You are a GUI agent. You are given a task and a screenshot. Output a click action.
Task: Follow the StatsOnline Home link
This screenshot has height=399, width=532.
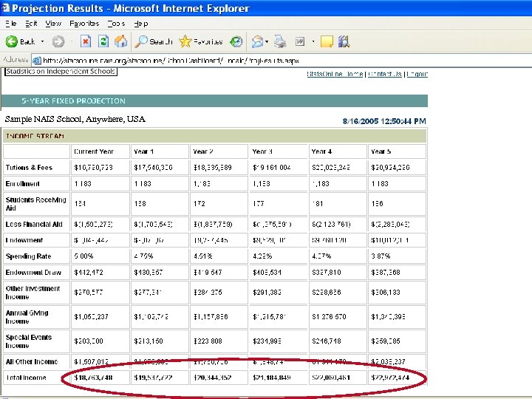click(x=335, y=74)
